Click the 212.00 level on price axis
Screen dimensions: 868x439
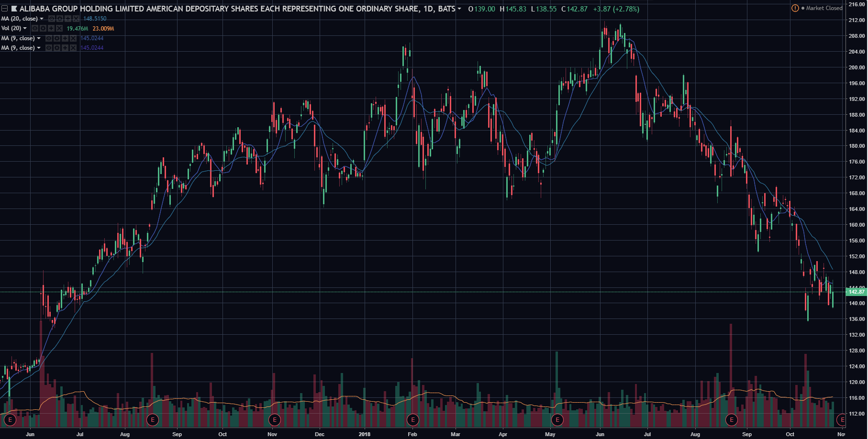857,20
